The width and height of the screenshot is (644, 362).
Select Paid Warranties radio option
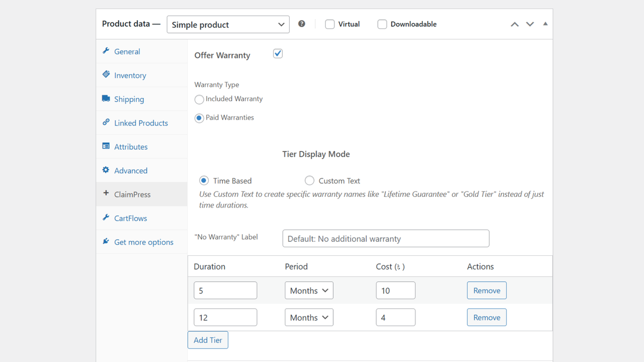pyautogui.click(x=199, y=118)
